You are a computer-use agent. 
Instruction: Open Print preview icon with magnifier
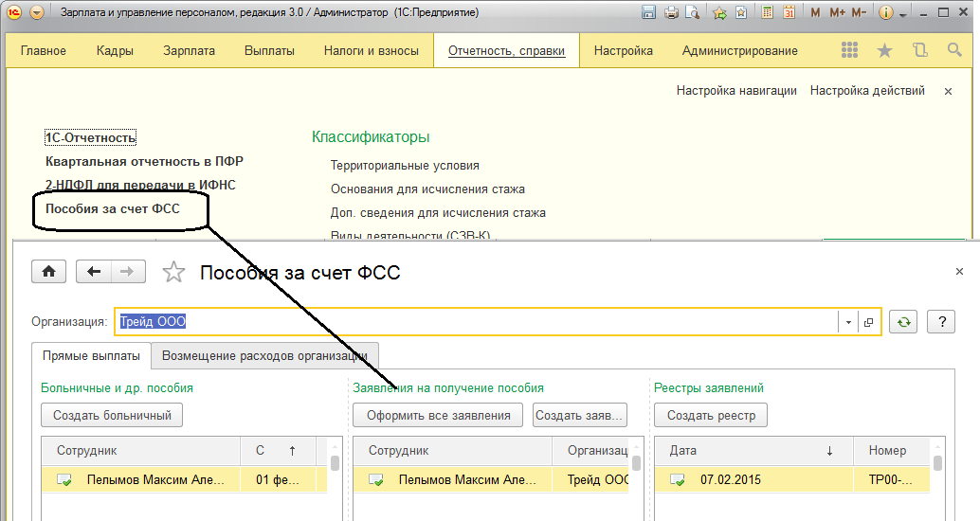(692, 12)
